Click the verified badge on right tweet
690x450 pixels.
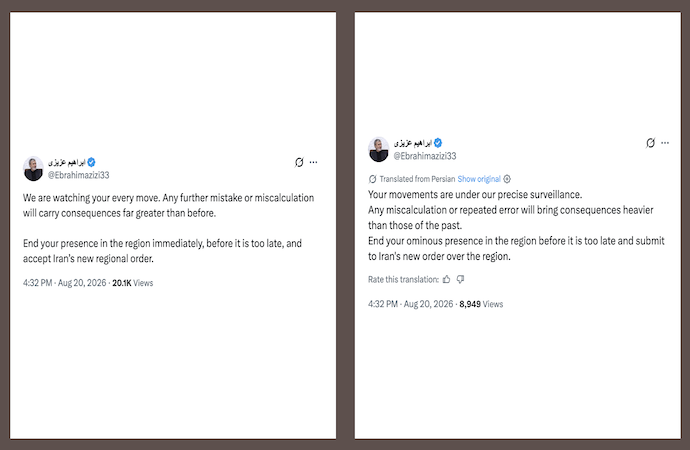(x=438, y=143)
